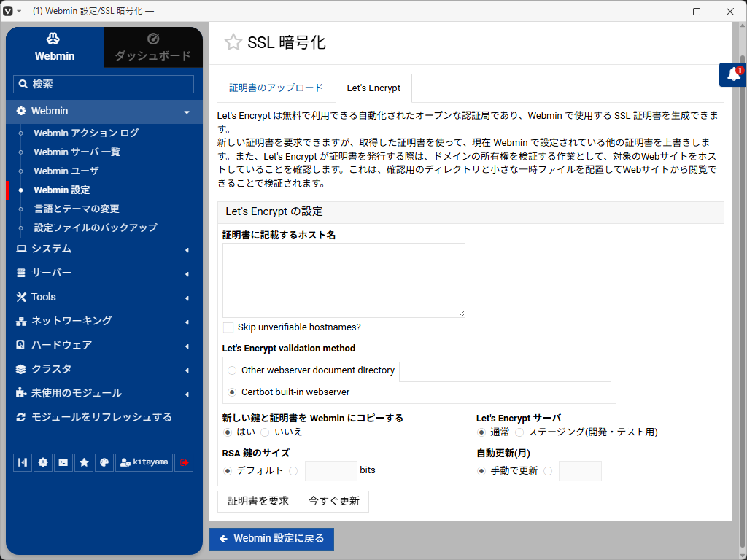Viewport: 747px width, 560px height.
Task: Open Webmin サーバ 一覧
Action: [x=77, y=152]
